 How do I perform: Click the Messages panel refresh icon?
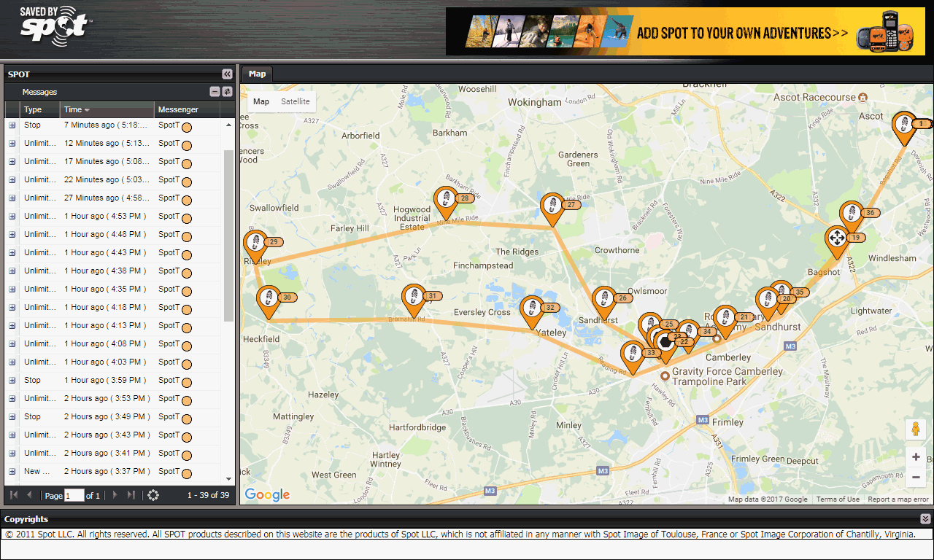click(227, 92)
